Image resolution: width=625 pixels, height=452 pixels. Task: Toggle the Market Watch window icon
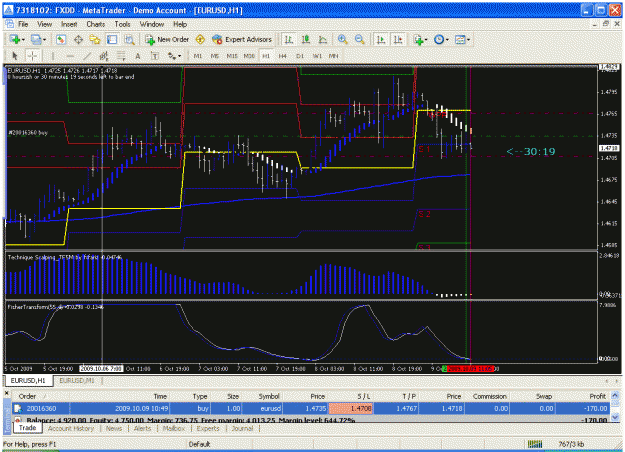coord(61,39)
